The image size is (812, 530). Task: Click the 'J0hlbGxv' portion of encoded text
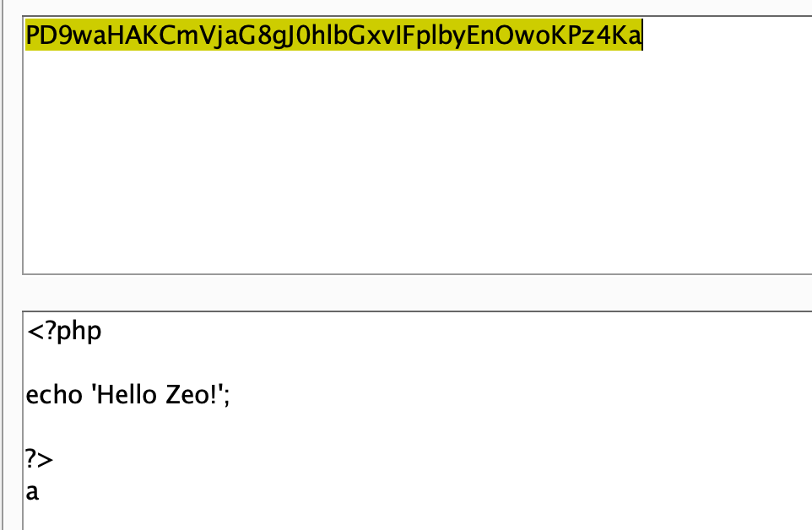pyautogui.click(x=337, y=35)
